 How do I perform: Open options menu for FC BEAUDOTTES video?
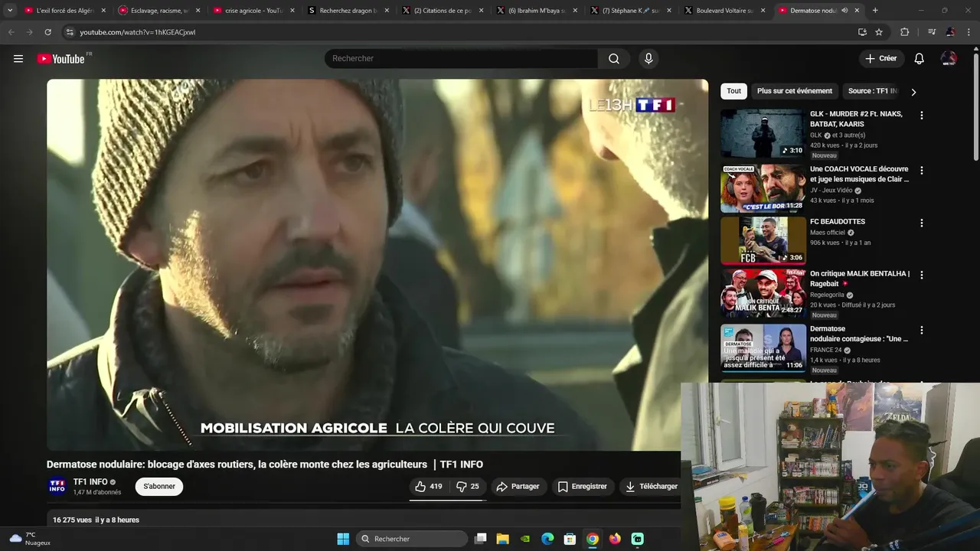tap(922, 223)
